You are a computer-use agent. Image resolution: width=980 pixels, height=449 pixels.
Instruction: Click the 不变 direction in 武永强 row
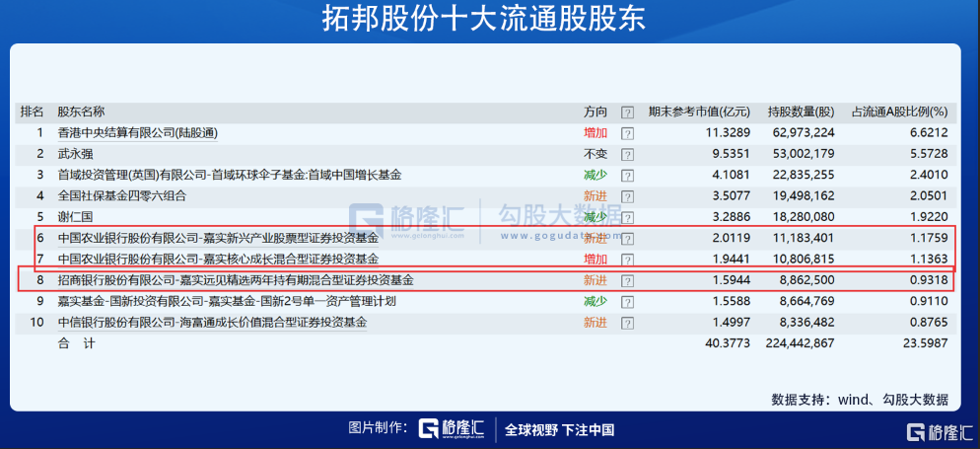(595, 154)
